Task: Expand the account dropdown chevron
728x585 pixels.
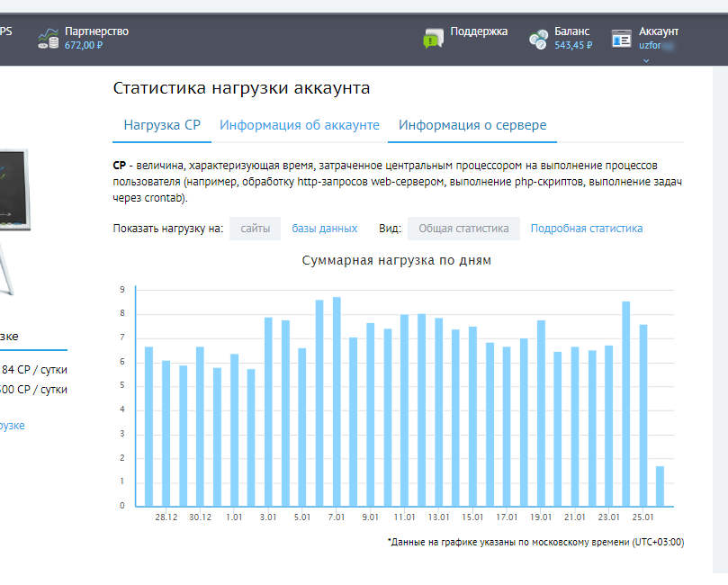Action: 645,60
